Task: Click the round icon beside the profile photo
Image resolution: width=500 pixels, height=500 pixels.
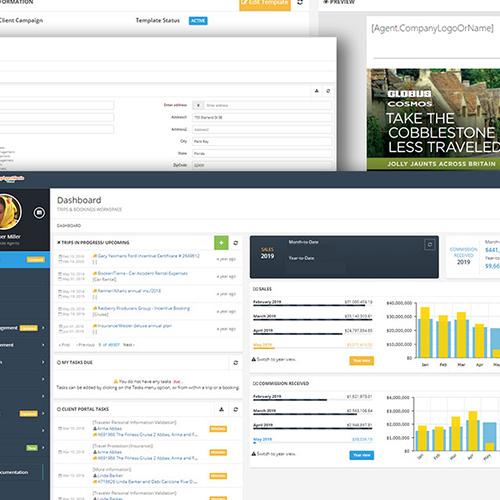Action: [39, 213]
